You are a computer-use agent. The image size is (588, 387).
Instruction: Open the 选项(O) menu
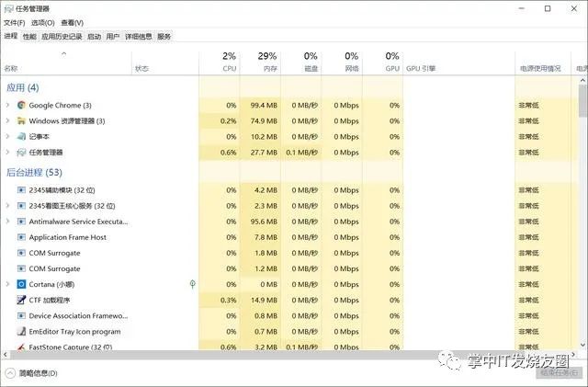[x=43, y=23]
